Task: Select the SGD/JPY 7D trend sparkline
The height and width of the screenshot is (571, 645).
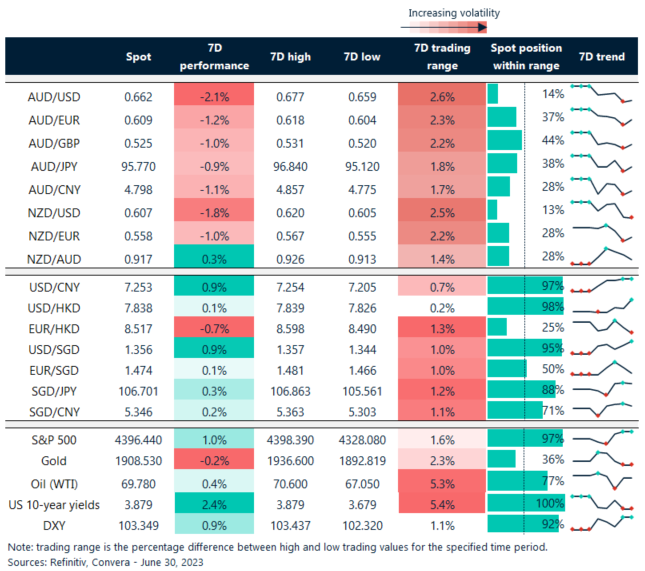Action: pyautogui.click(x=602, y=389)
